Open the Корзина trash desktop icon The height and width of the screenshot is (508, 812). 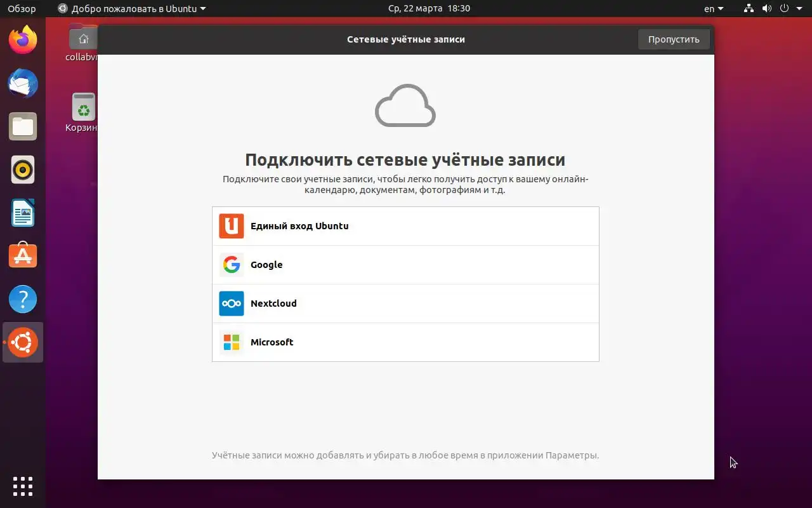(83, 113)
